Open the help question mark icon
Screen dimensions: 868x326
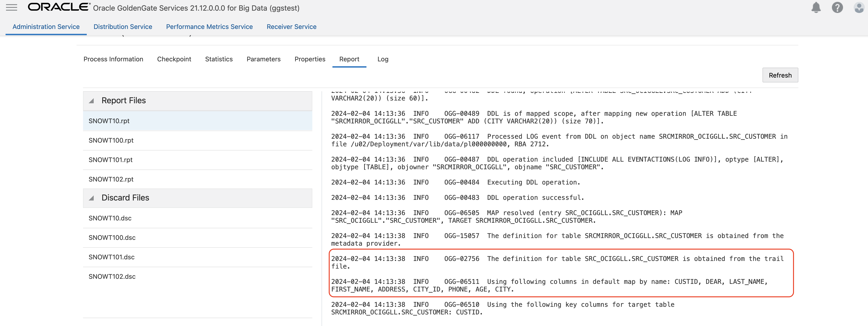[837, 7]
